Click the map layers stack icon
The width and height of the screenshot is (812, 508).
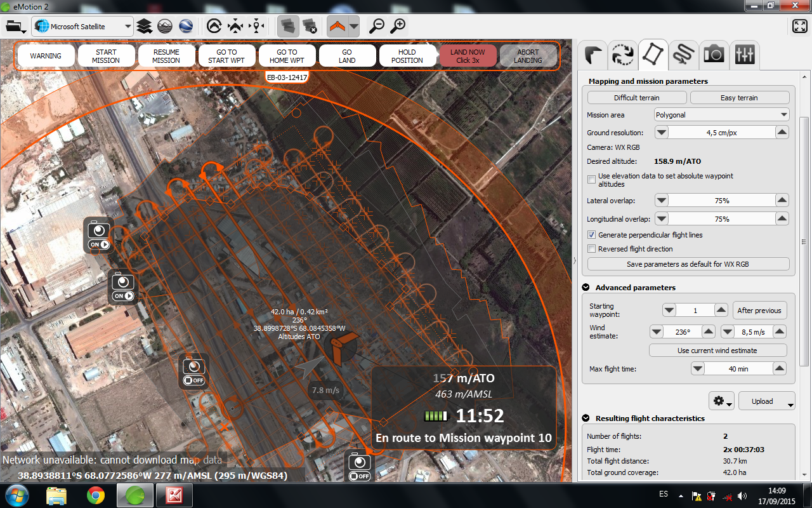coord(145,26)
